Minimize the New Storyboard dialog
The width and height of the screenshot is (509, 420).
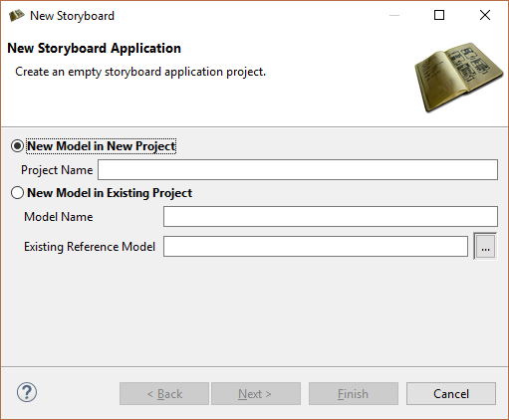pos(394,15)
